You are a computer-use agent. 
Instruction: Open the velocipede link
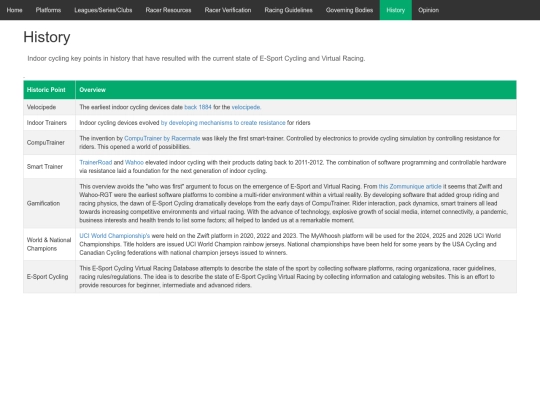coord(246,107)
